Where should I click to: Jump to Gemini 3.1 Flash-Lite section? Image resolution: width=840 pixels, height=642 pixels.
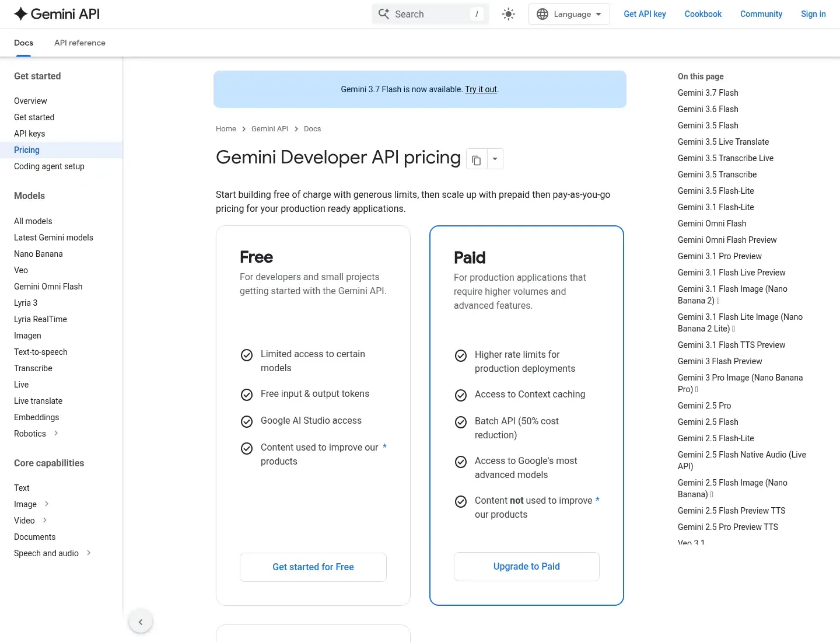coord(716,207)
